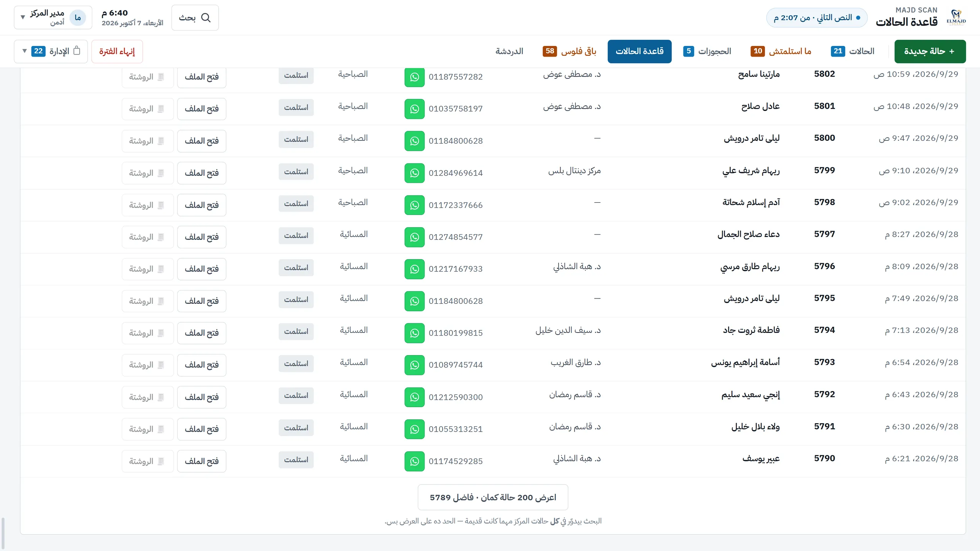Click the النص التاني shift indicator pill
Screen dimensions: 980x551
pyautogui.click(x=817, y=18)
